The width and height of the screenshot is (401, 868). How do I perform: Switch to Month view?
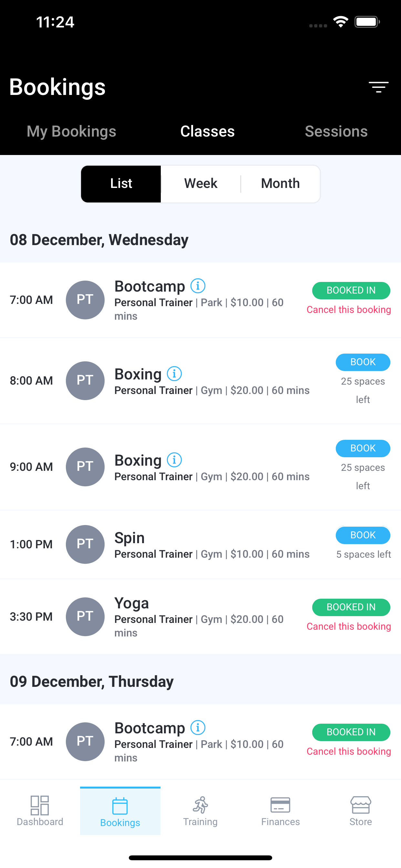pyautogui.click(x=280, y=184)
